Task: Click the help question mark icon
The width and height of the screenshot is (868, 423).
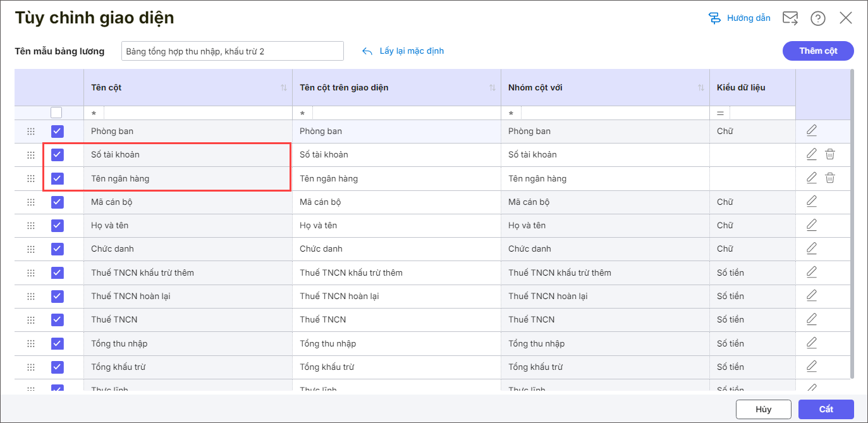Action: tap(818, 18)
